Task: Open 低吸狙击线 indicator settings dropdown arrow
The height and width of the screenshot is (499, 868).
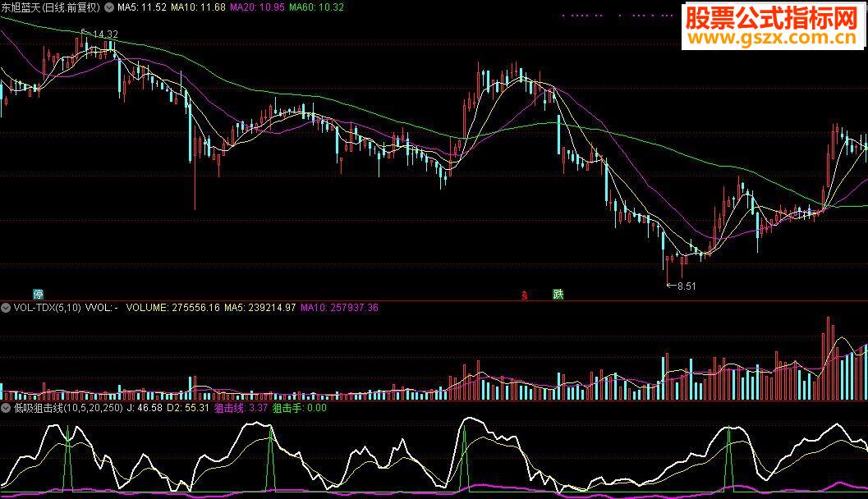Action: point(6,408)
